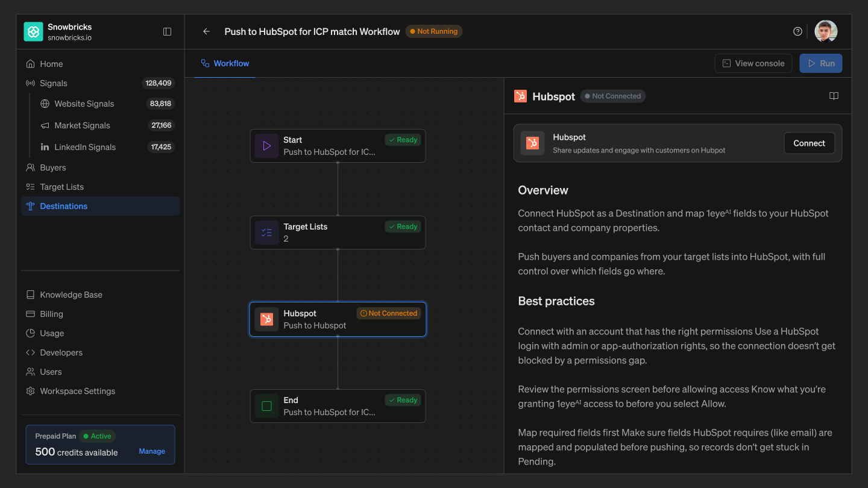Click the Best practices heading
Screen dimensions: 868x488
556,301
